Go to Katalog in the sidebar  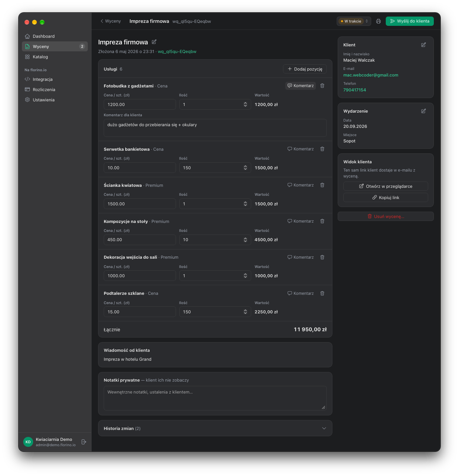(x=55, y=57)
